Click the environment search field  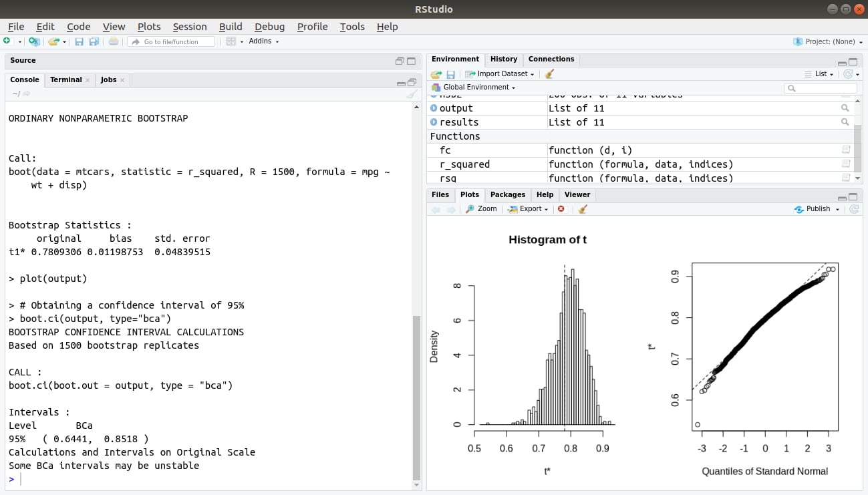coord(820,88)
